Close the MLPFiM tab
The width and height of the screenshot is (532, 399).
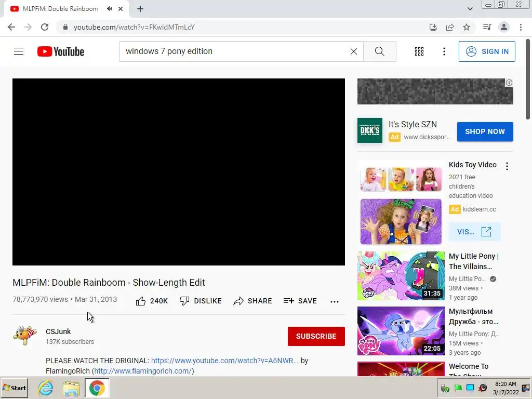coord(121,9)
